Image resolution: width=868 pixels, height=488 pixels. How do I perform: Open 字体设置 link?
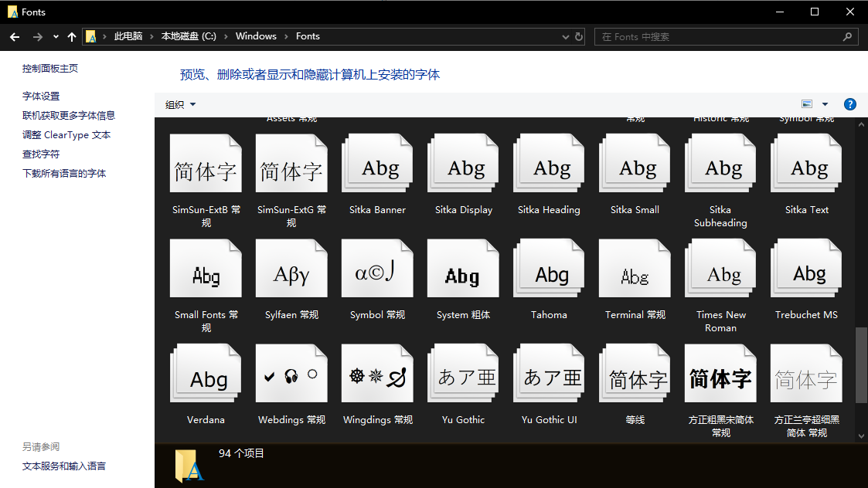coord(41,97)
